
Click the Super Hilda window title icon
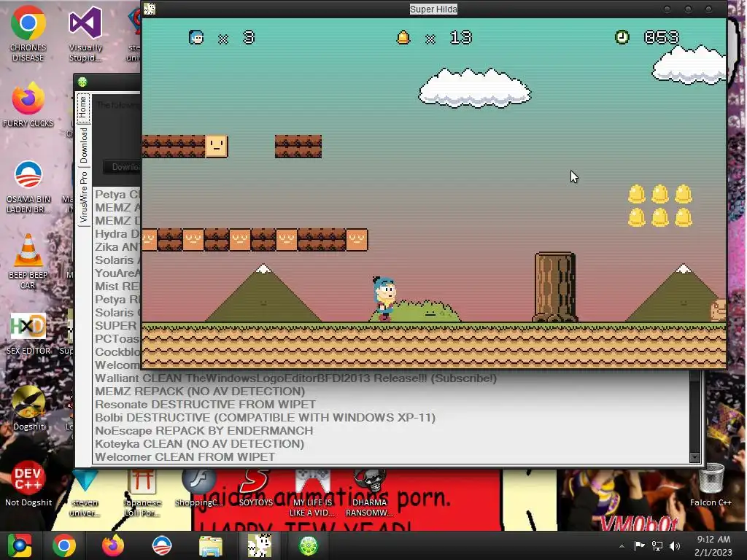coord(150,9)
